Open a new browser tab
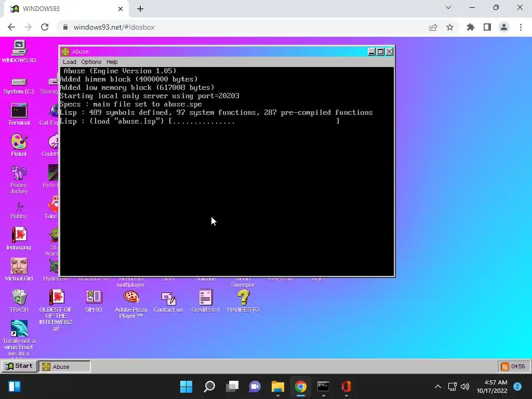The height and width of the screenshot is (399, 532). pos(140,9)
